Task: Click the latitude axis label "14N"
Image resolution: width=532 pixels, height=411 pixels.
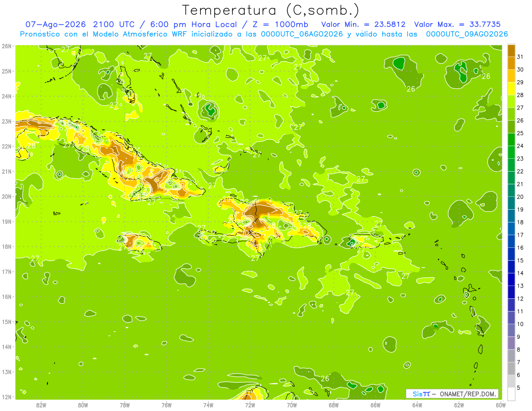Action: tap(7, 347)
